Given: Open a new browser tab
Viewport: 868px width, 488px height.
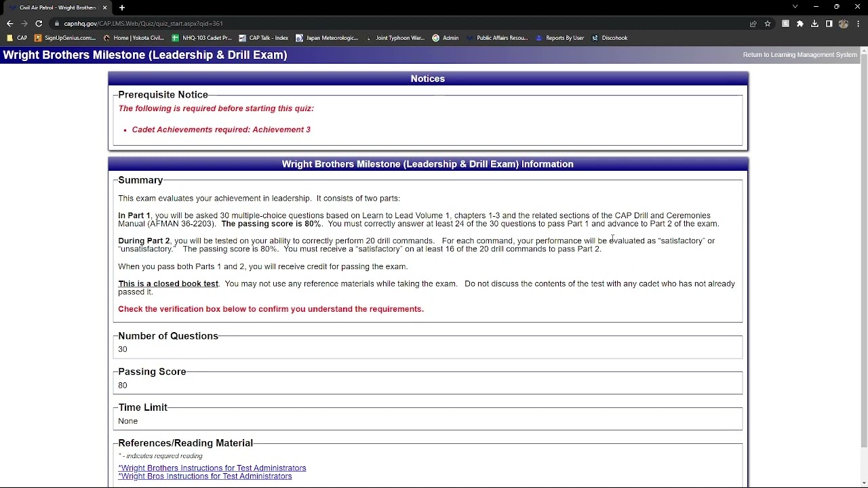Looking at the screenshot, I should tap(122, 7).
